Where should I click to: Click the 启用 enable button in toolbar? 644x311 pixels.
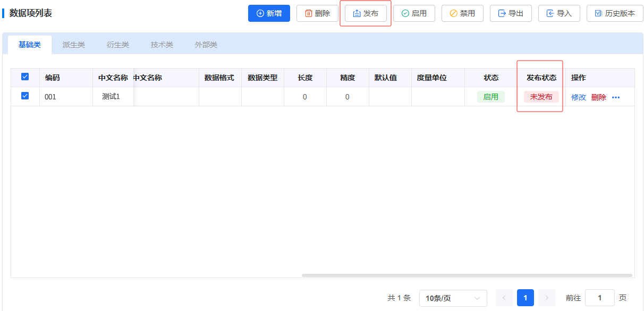pyautogui.click(x=414, y=13)
